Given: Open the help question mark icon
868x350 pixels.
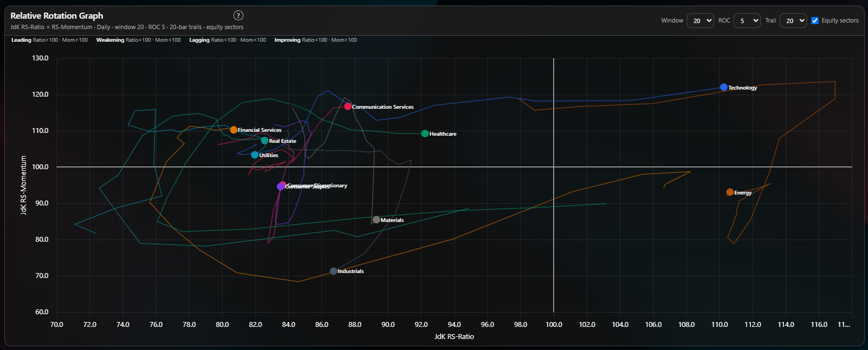Looking at the screenshot, I should 238,15.
